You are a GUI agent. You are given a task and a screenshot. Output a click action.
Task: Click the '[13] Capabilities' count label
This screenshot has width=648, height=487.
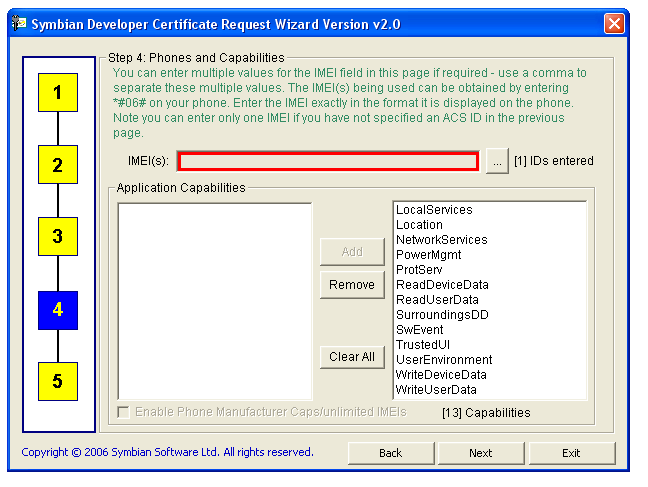[x=486, y=413]
